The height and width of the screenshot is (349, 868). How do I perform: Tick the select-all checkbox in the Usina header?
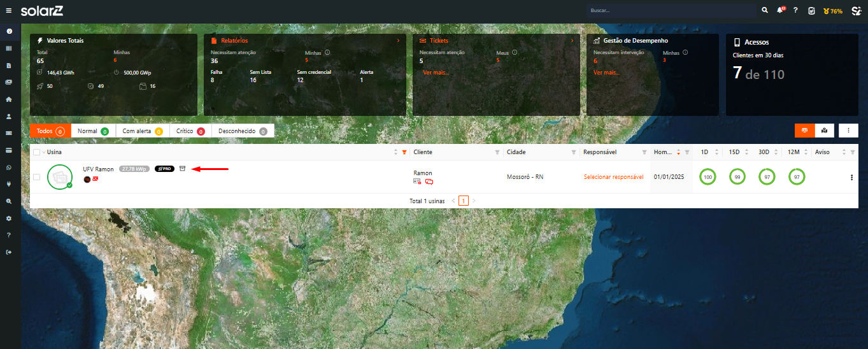coord(36,152)
